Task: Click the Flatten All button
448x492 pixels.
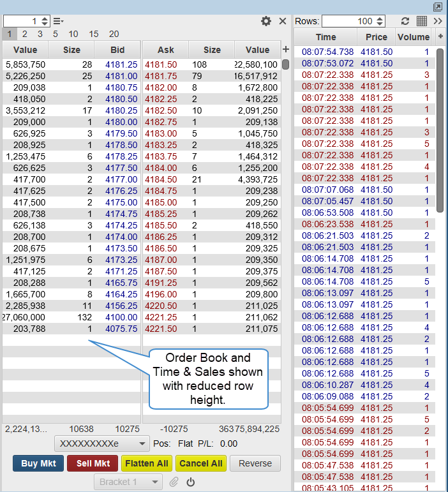Action: (147, 463)
